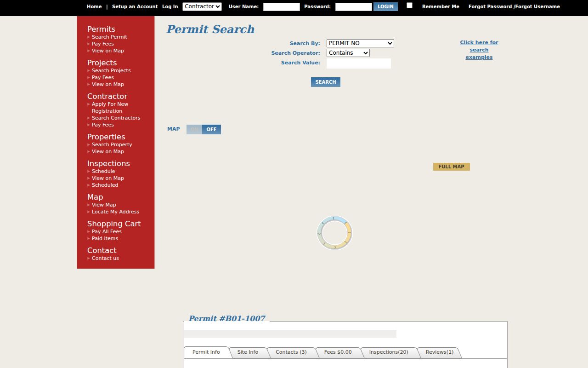
Task: Open Search Permit in sidebar
Action: pyautogui.click(x=109, y=37)
